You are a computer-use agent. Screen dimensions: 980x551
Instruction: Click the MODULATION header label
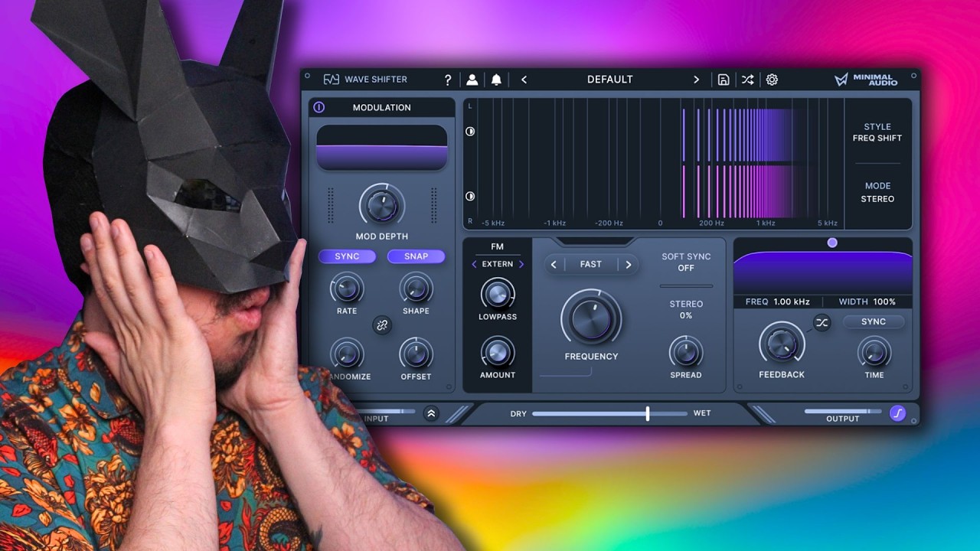click(382, 108)
